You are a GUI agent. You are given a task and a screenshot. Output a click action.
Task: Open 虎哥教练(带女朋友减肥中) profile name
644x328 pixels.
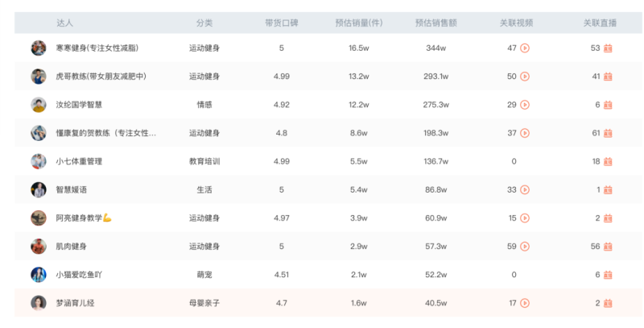pos(101,77)
